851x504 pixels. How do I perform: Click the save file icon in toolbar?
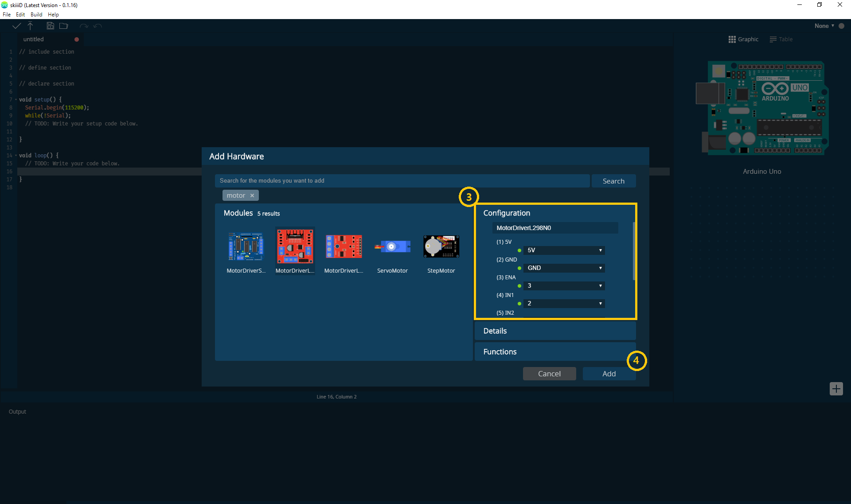click(50, 26)
